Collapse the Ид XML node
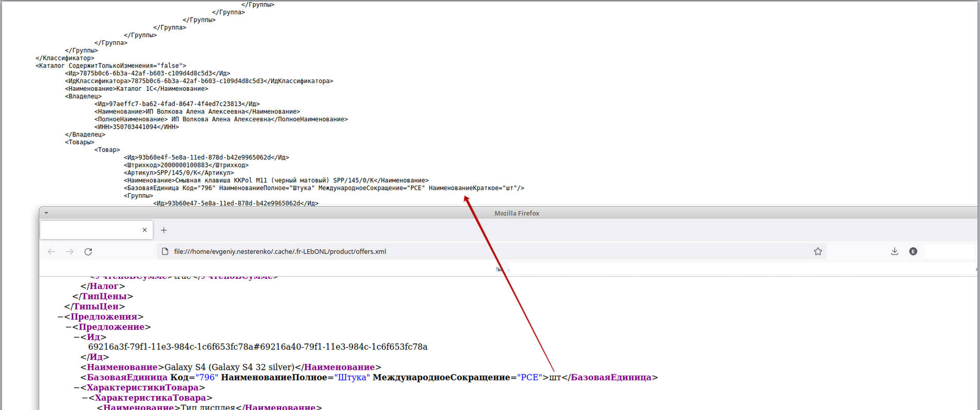Screen dimensions: 980x410 click(x=77, y=337)
